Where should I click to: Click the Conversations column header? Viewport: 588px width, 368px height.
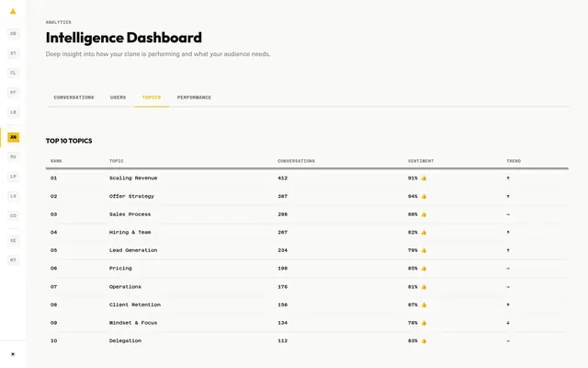click(x=296, y=161)
